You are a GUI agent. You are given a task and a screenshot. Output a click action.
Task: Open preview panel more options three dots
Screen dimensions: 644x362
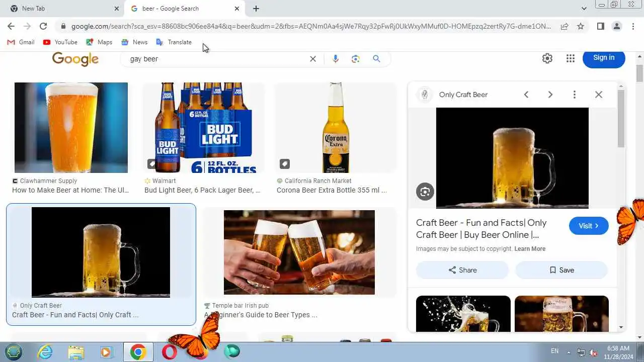(x=574, y=95)
